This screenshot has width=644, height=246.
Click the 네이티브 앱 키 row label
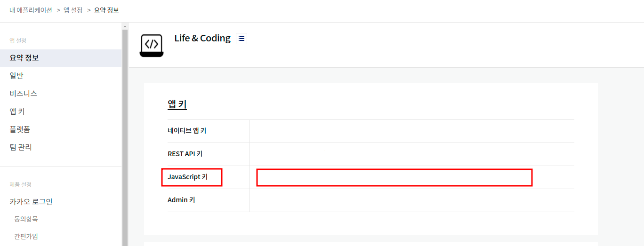[x=187, y=131]
